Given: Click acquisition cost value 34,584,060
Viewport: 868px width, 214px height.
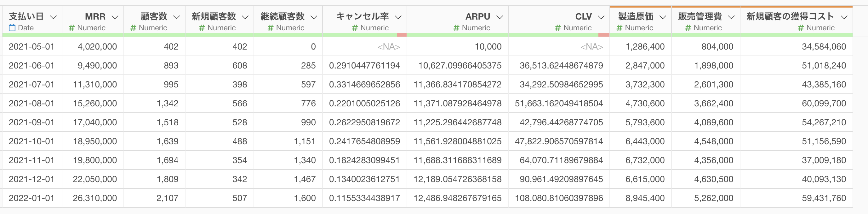Looking at the screenshot, I should (x=824, y=47).
